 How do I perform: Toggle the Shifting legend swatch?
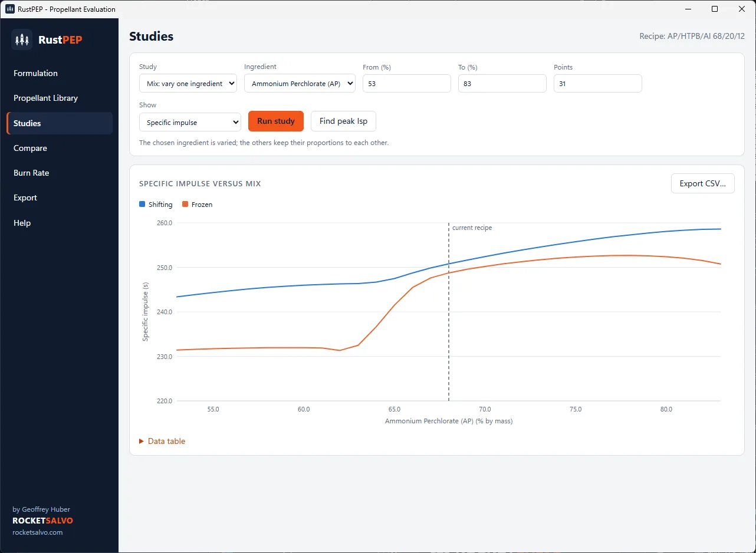click(x=142, y=204)
